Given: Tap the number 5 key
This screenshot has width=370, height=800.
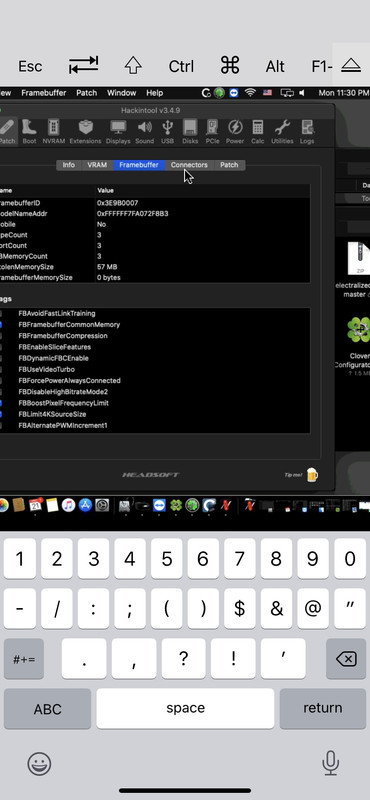Looking at the screenshot, I should tap(166, 559).
